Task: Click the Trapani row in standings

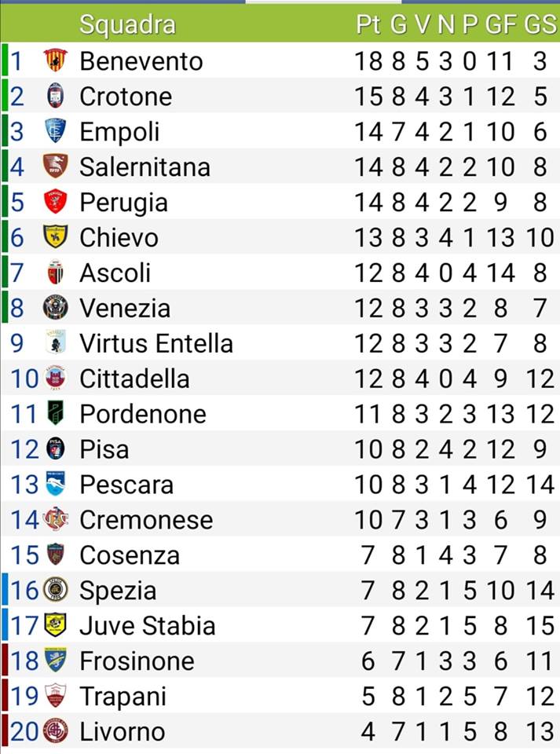Action: click(280, 695)
